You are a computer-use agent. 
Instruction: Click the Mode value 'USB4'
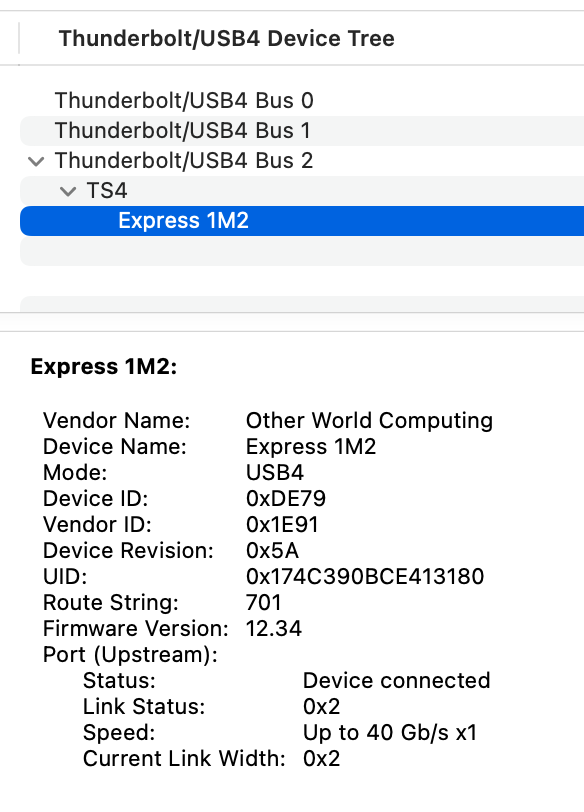[275, 472]
